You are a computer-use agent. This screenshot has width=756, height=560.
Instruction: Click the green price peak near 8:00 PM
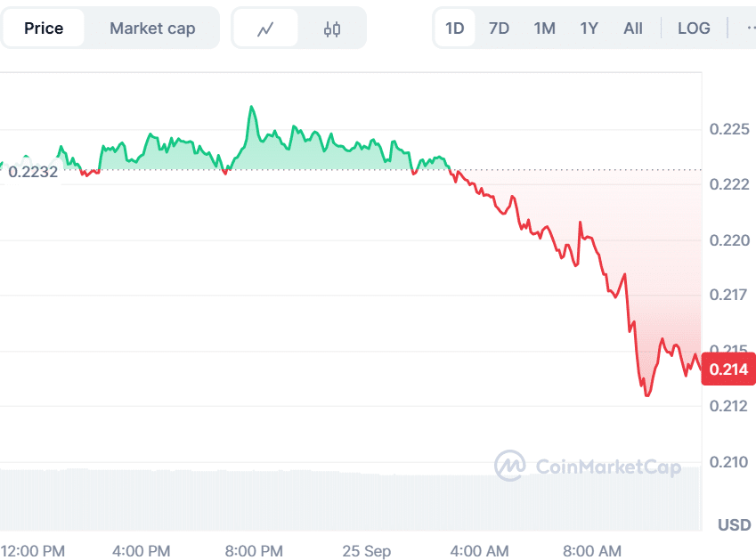point(252,108)
